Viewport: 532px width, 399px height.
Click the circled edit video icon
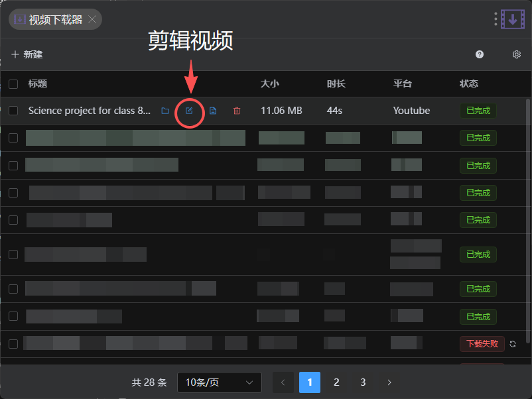click(x=189, y=111)
